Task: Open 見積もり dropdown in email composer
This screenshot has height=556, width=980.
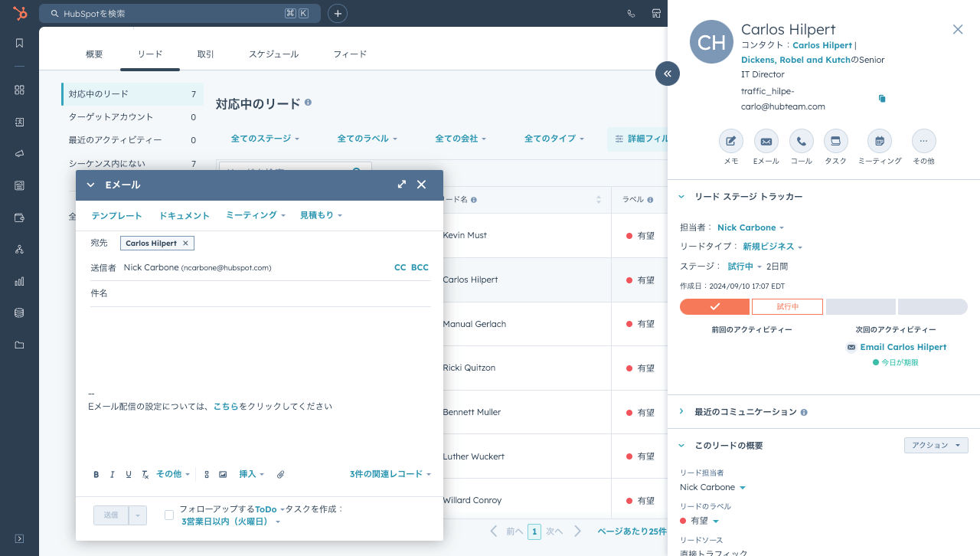Action: [321, 216]
